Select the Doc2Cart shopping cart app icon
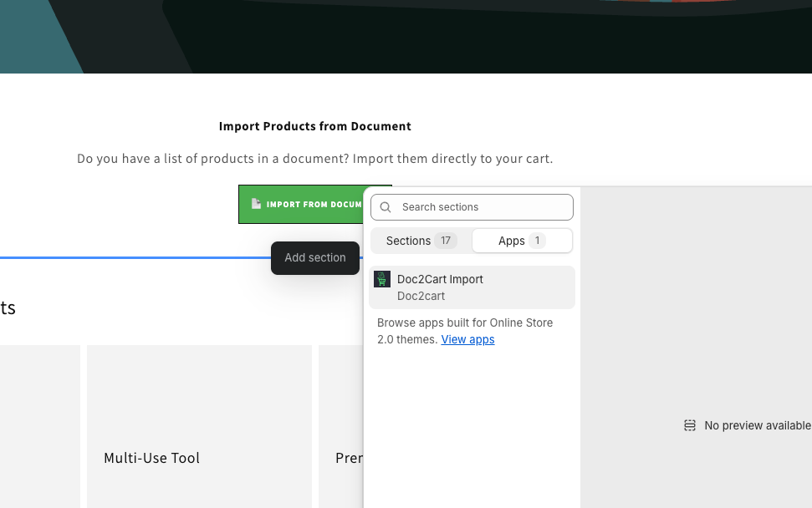Viewport: 812px width, 508px height. [382, 279]
